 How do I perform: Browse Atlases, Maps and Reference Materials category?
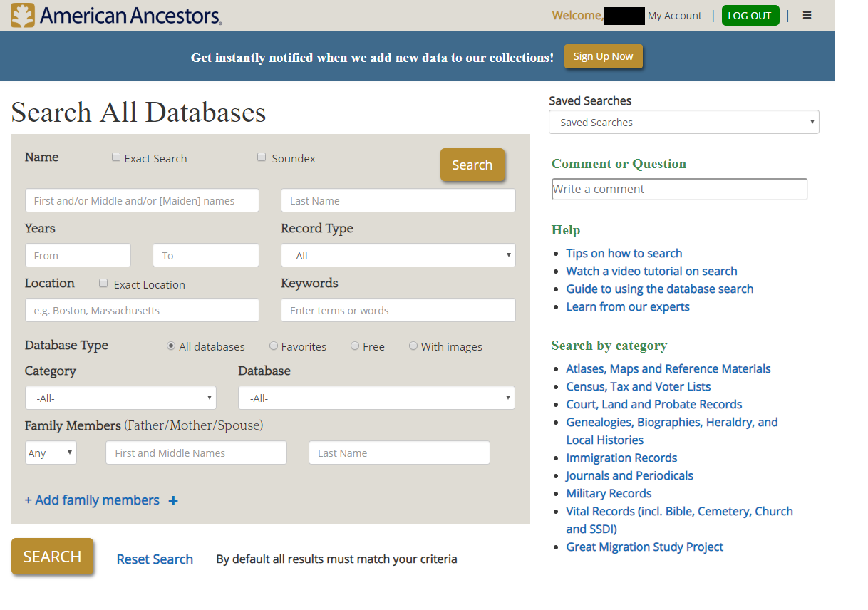668,368
